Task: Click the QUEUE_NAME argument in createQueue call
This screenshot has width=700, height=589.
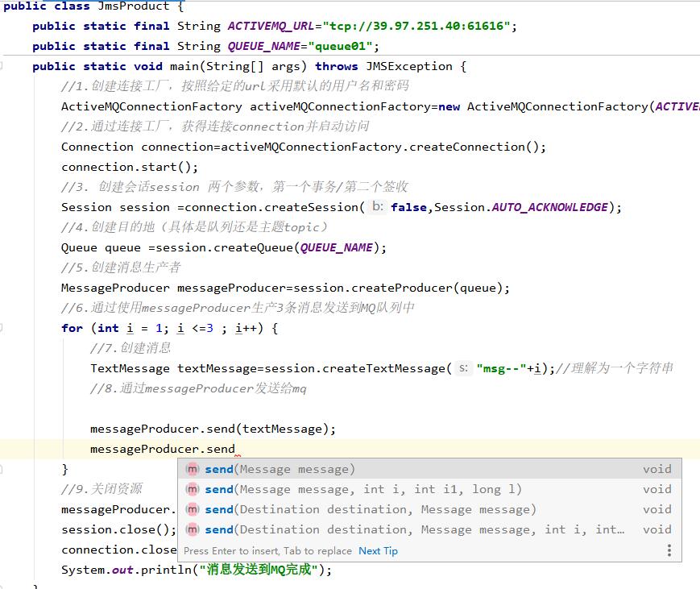Action: click(x=336, y=247)
